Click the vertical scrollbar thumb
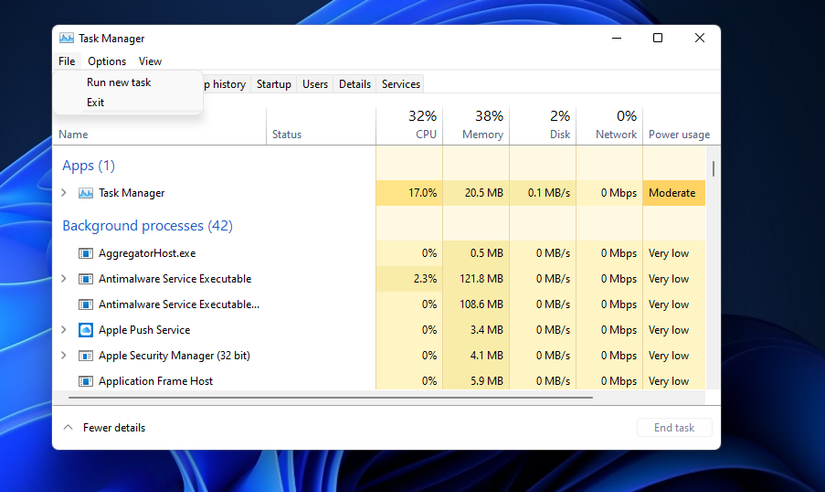Screen dimensions: 825x492 (713, 169)
